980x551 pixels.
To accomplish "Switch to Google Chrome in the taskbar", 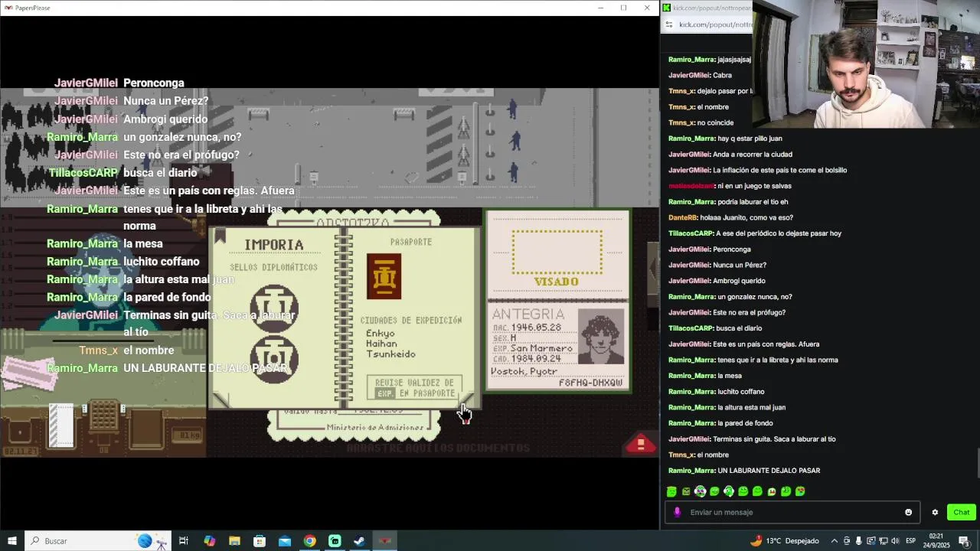I will click(x=309, y=541).
